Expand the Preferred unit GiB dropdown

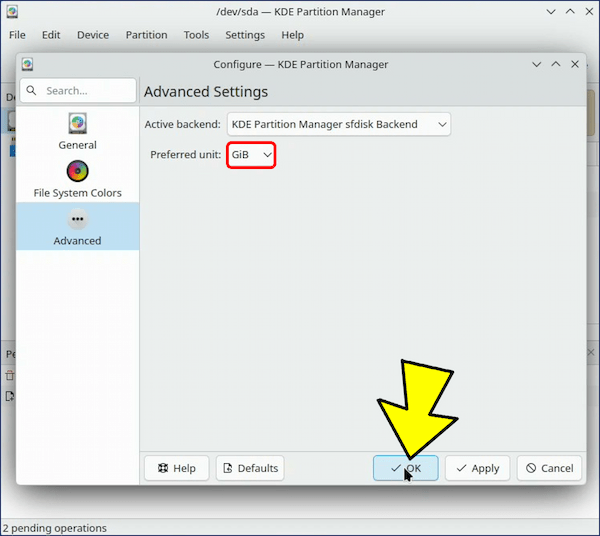tap(251, 155)
